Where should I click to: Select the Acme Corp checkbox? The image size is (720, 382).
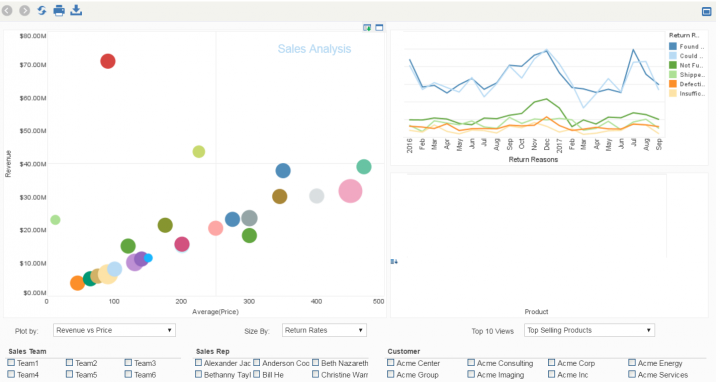[551, 363]
